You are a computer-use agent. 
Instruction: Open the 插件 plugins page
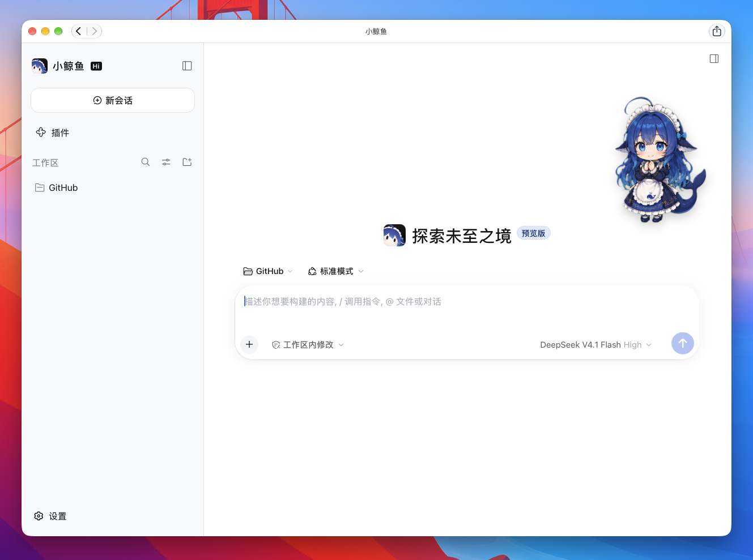(x=52, y=132)
